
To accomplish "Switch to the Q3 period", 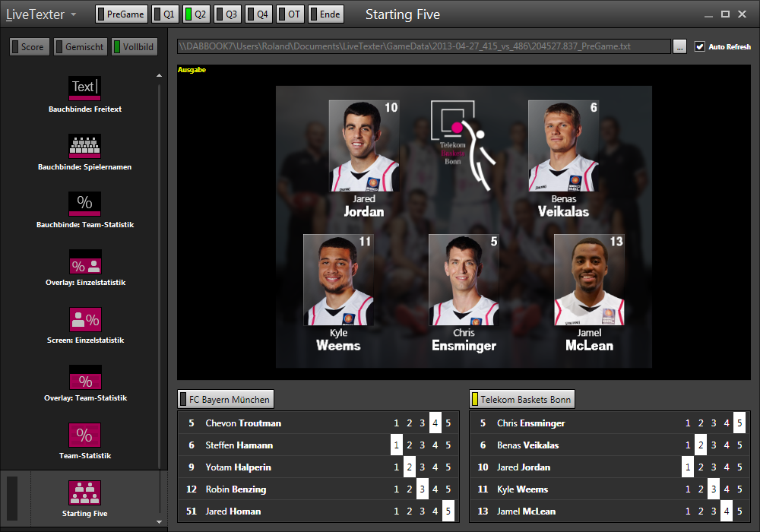I will tap(226, 14).
